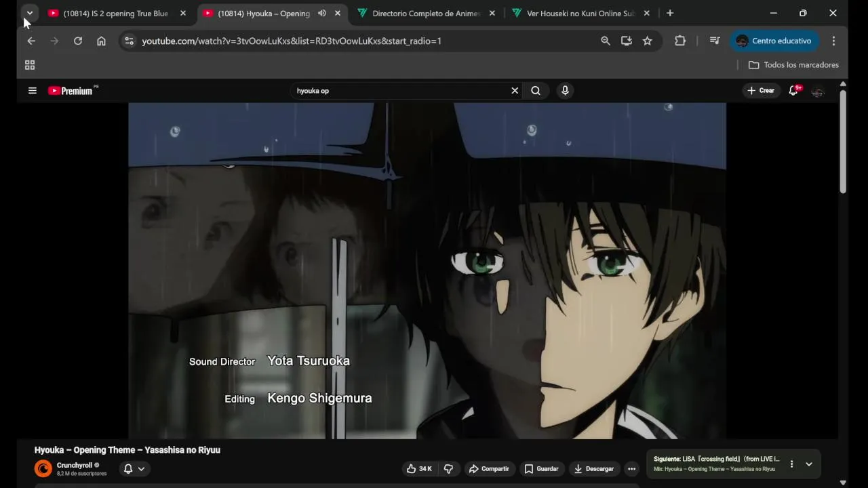Image resolution: width=868 pixels, height=488 pixels.
Task: Click the Siguiente: LiSA crossing field text
Action: point(717,459)
